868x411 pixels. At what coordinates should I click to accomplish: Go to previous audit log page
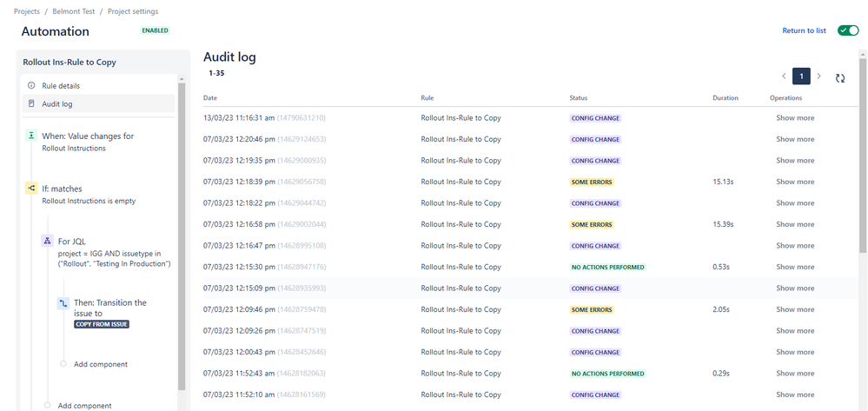click(x=784, y=76)
